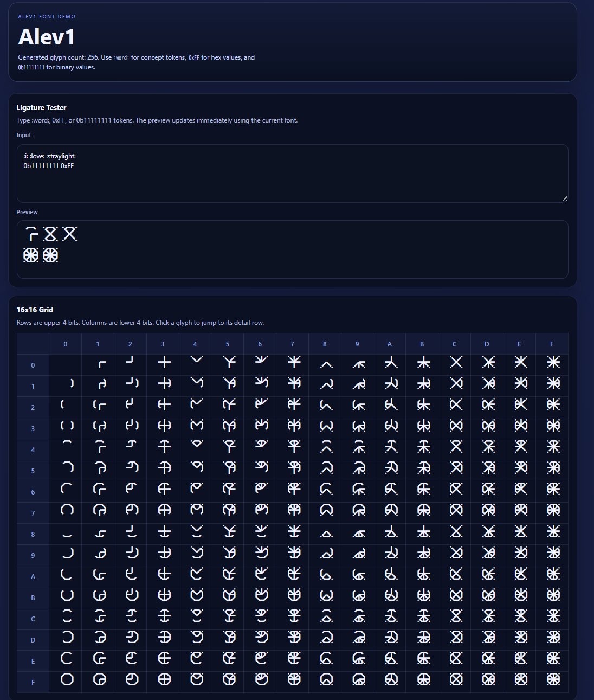
Task: Click the arch glyph at row 7, column 0
Action: 67,510
